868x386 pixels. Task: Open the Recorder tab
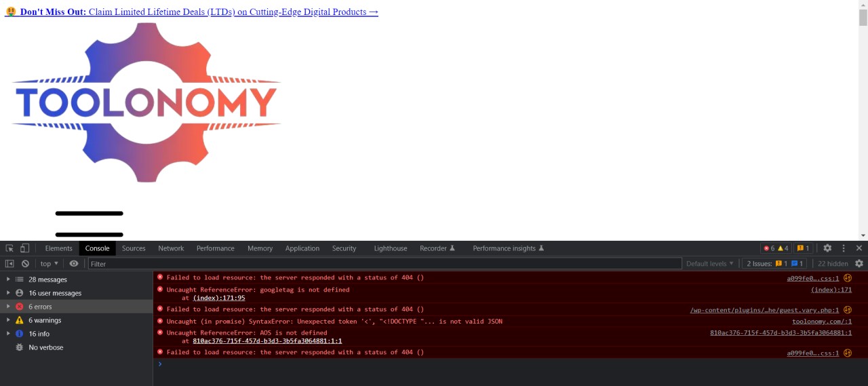point(437,248)
